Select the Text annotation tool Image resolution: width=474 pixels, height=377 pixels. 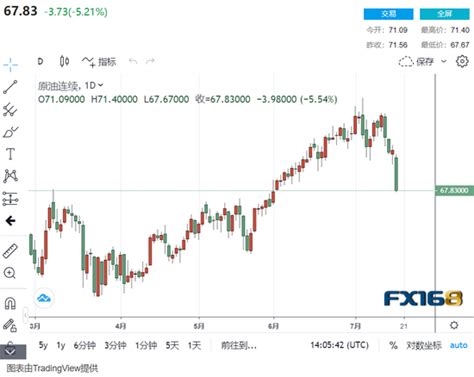10,154
